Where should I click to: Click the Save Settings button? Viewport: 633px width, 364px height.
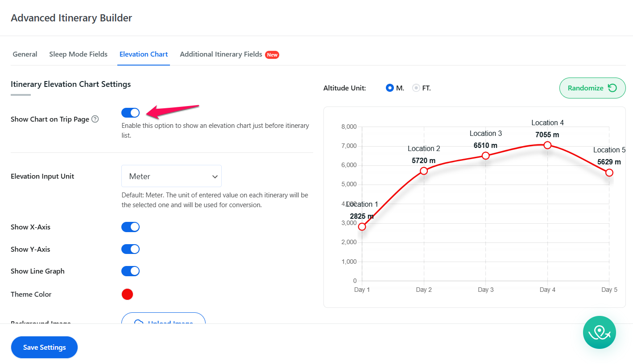pyautogui.click(x=44, y=348)
